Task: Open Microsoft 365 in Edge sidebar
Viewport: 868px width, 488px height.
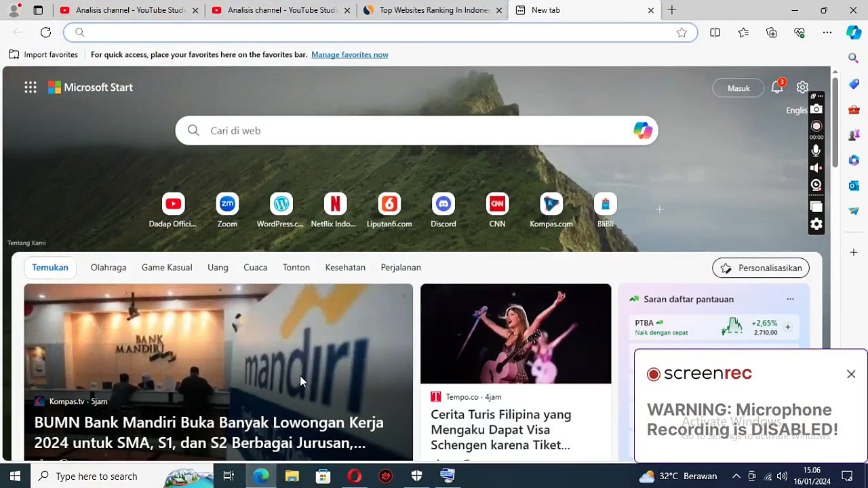Action: click(854, 160)
